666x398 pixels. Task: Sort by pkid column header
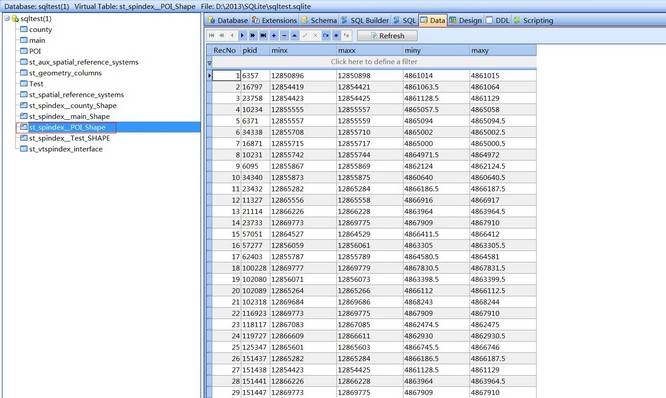[x=255, y=51]
